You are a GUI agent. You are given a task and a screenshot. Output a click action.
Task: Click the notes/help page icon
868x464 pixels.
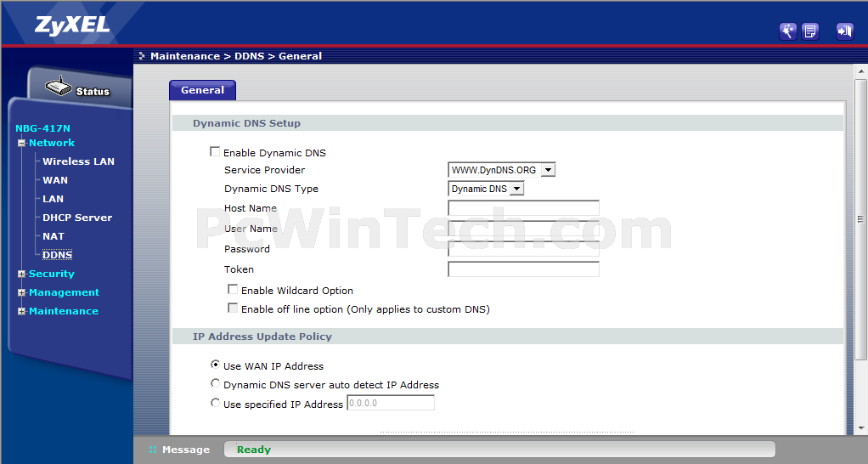pyautogui.click(x=810, y=31)
